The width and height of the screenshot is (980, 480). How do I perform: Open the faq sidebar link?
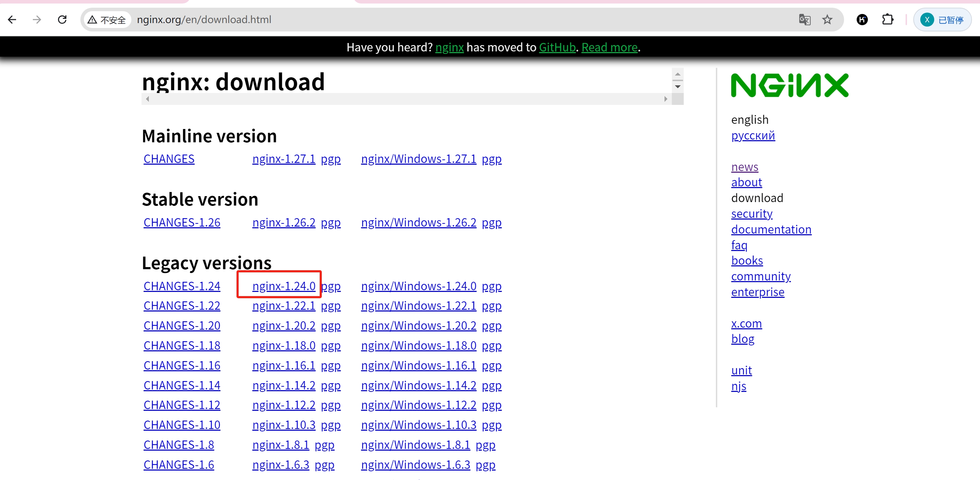[x=739, y=245]
